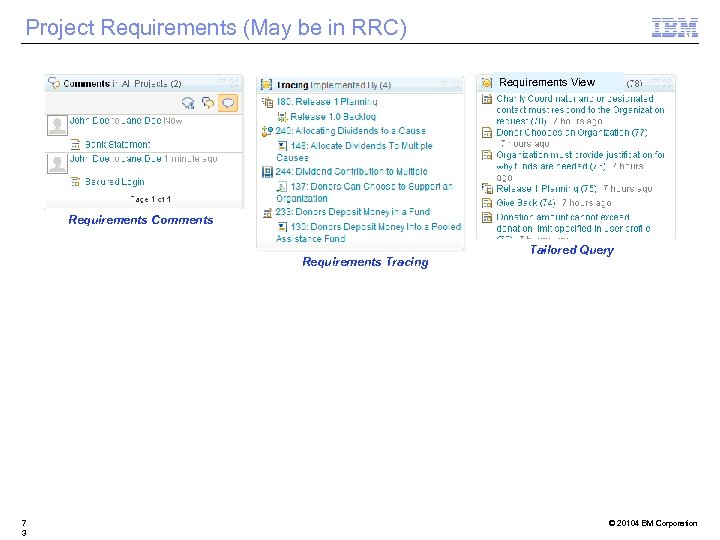Click the 'Requirements Comments' caption
The width and height of the screenshot is (720, 540).
141,220
